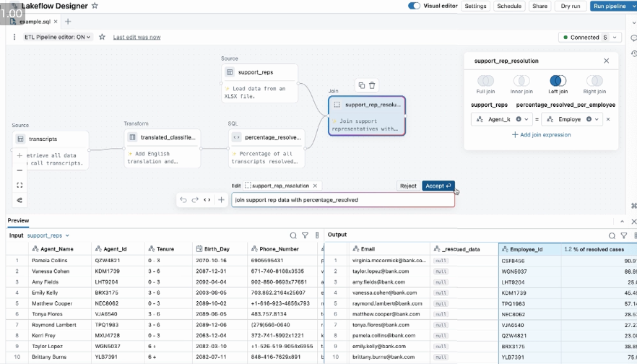Run the pipeline
Image resolution: width=637 pixels, height=364 pixels.
[610, 6]
